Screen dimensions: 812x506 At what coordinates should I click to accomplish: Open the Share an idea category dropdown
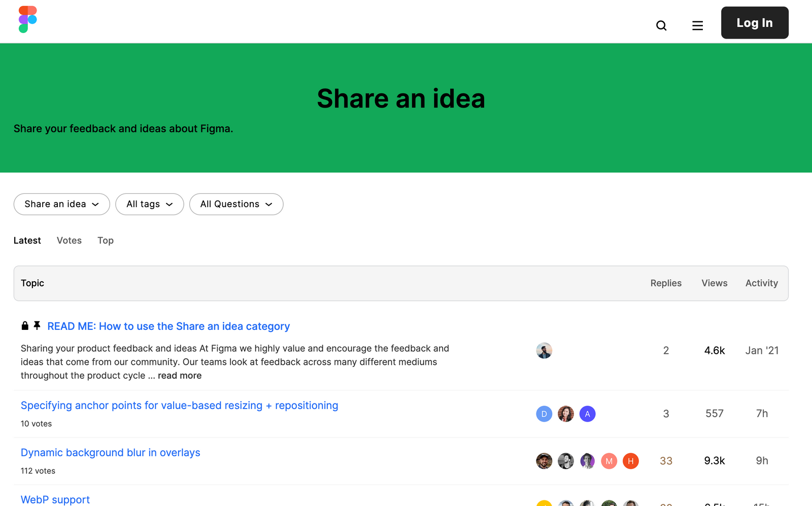click(x=61, y=204)
